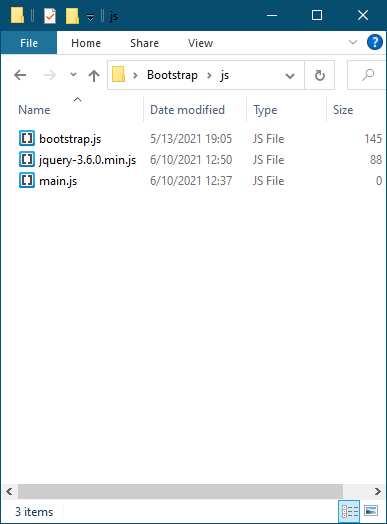Select the jquery-3.6.0.min.js file name
Viewport: 387px width, 524px height.
(88, 160)
